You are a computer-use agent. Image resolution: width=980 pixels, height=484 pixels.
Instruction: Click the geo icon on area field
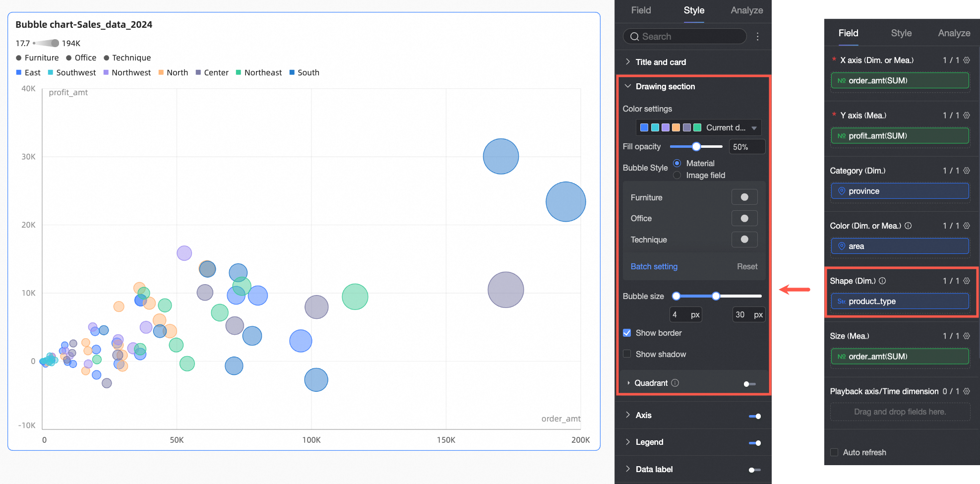click(x=842, y=246)
